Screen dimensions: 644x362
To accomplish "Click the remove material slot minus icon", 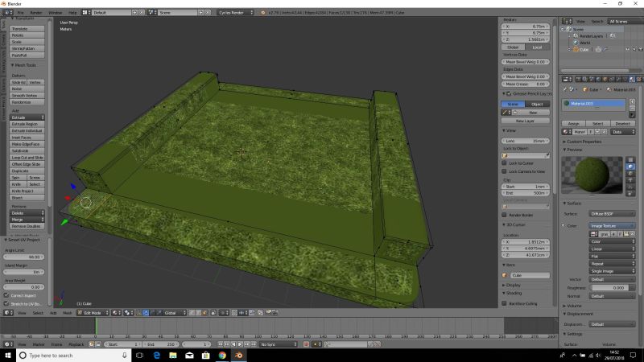I will click(x=632, y=108).
